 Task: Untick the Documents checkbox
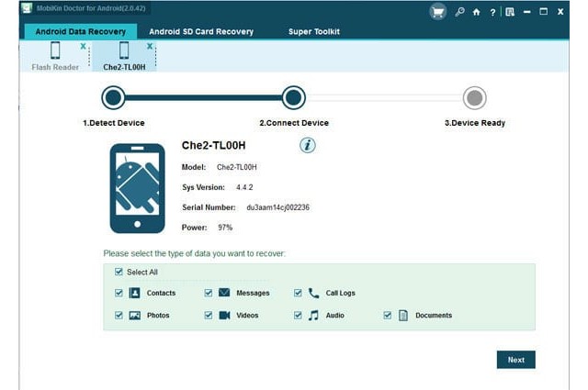tap(388, 315)
